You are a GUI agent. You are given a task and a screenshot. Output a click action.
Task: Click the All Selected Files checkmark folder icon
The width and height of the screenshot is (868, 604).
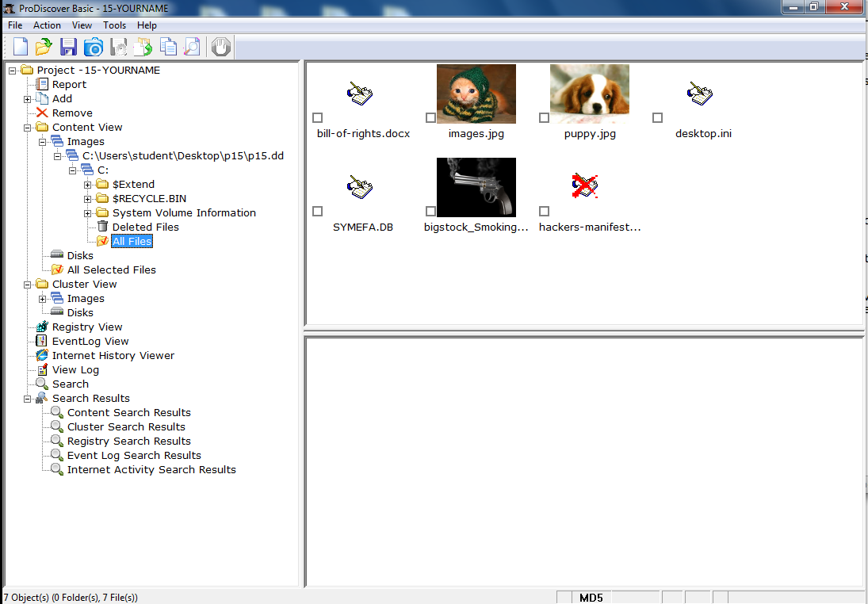pyautogui.click(x=57, y=270)
